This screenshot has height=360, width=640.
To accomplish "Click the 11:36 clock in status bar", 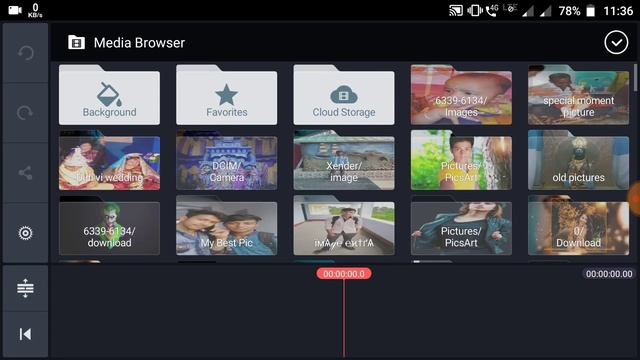I will [618, 11].
